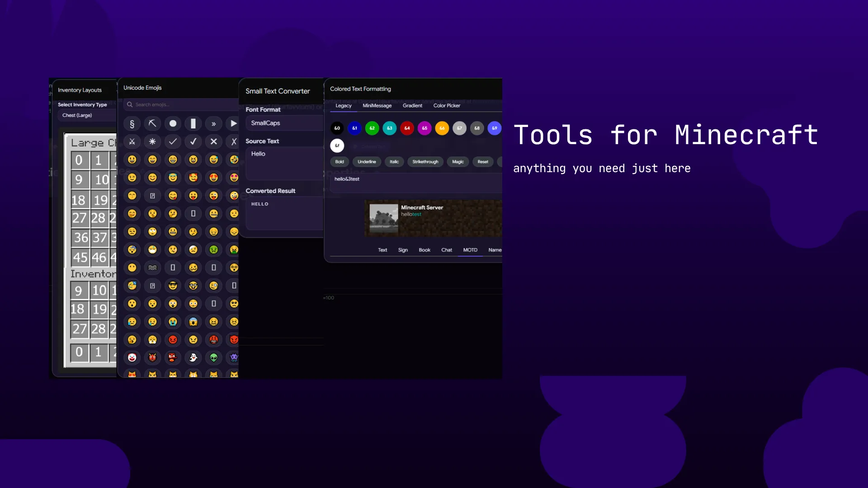Pick the ghost emoji
This screenshot has width=868, height=488.
click(x=193, y=358)
